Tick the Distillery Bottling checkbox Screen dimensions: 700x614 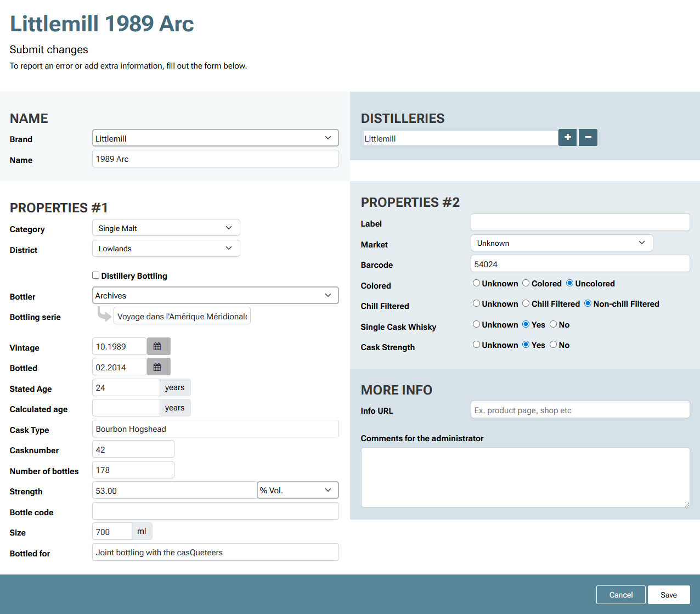(96, 275)
